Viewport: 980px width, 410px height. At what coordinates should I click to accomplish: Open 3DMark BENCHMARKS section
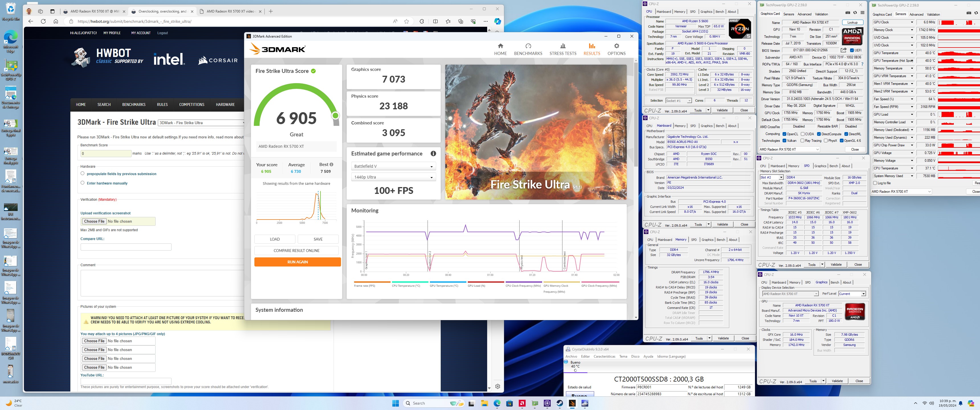pos(528,50)
